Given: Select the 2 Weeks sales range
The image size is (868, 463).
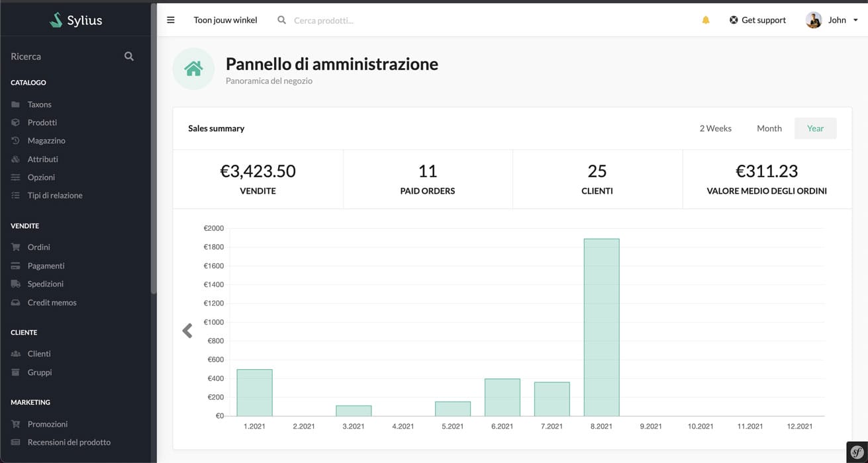Looking at the screenshot, I should click(x=715, y=128).
